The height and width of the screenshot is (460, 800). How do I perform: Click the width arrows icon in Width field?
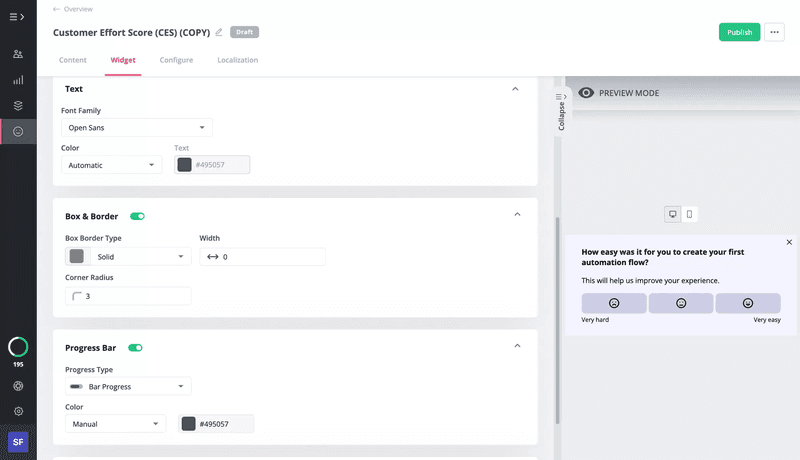tap(213, 257)
